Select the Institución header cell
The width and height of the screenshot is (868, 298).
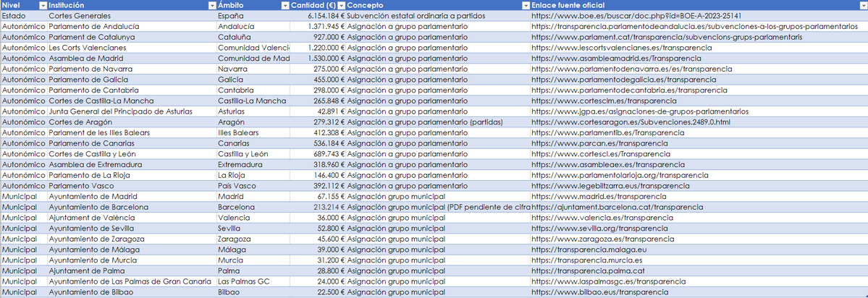coord(132,5)
